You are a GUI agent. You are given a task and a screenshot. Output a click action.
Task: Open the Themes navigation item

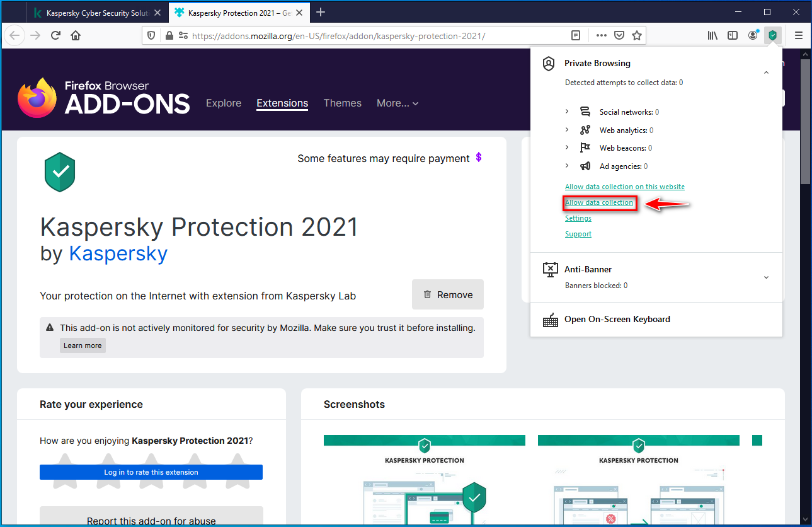click(343, 103)
